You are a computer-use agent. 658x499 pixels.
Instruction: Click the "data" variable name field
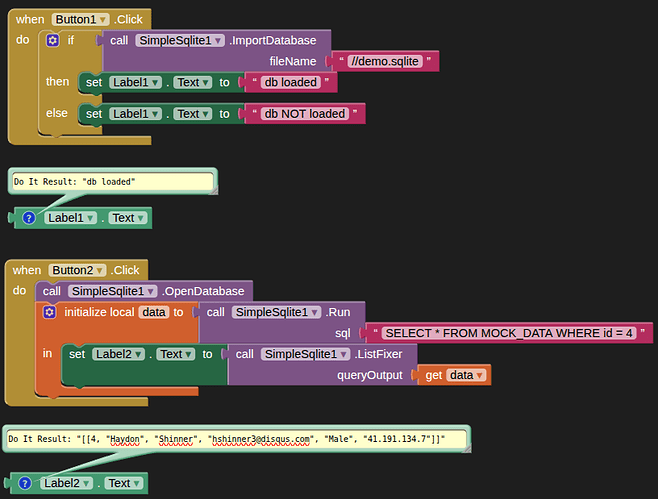click(x=153, y=312)
